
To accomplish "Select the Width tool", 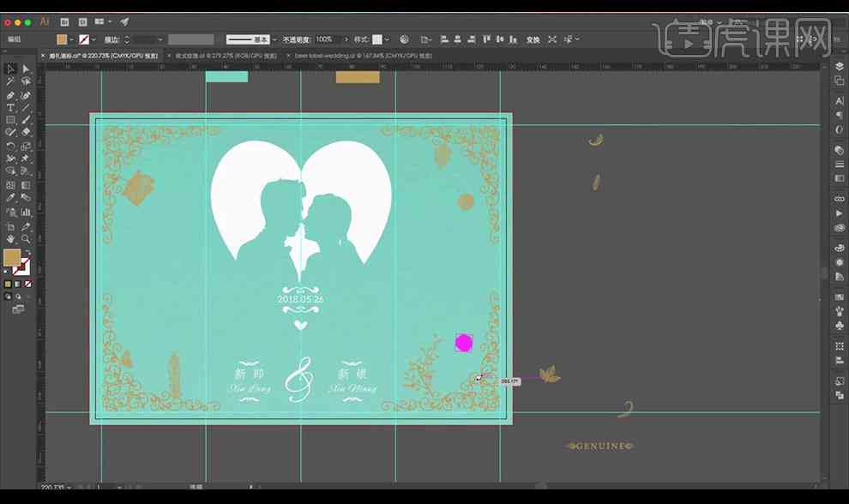I will (10, 159).
